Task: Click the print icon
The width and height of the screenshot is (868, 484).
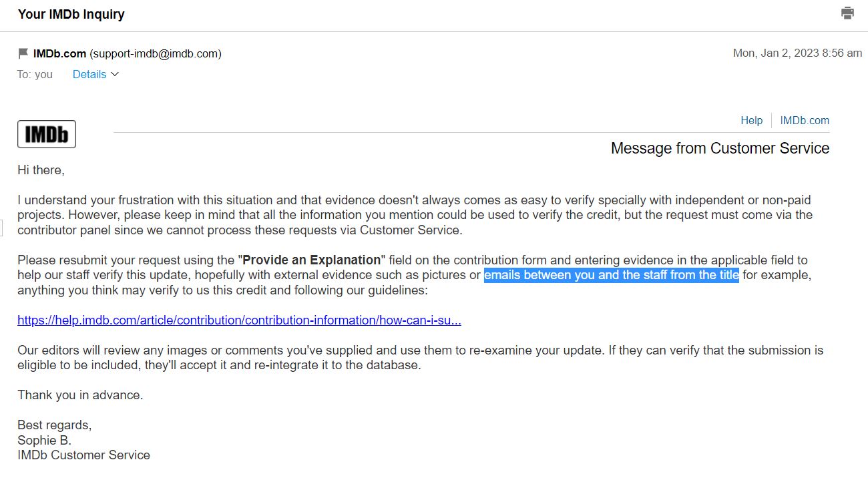Action: [847, 13]
